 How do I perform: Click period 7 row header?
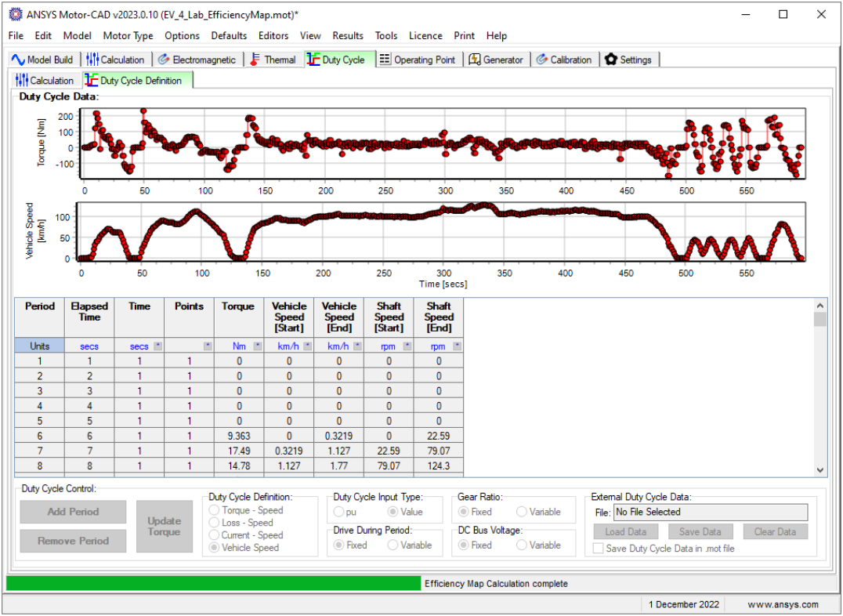(x=40, y=451)
